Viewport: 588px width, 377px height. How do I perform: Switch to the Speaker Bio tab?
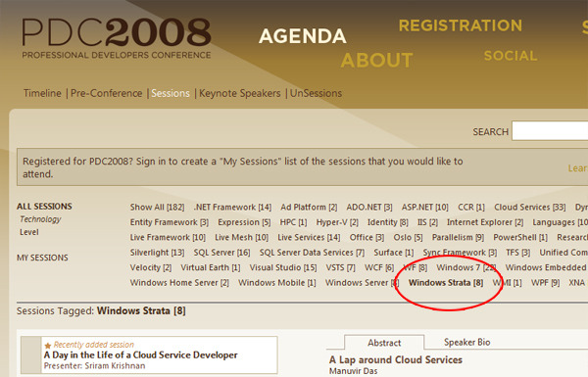pos(466,342)
